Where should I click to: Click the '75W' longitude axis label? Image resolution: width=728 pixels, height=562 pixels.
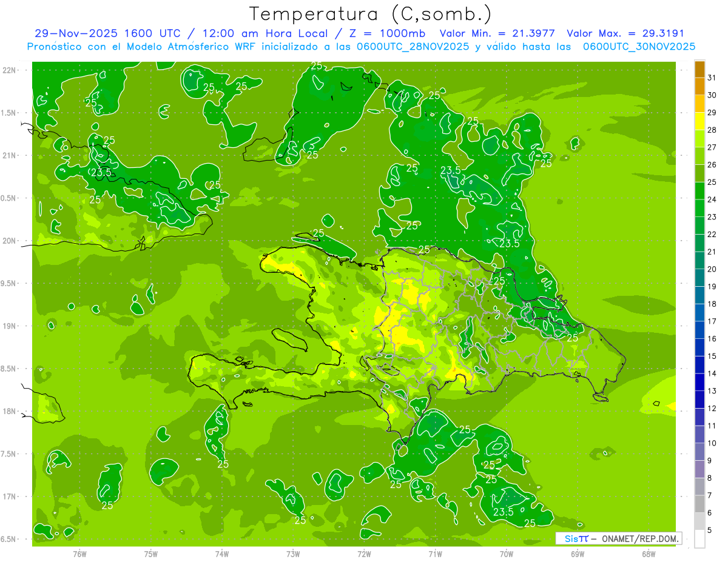pyautogui.click(x=151, y=554)
